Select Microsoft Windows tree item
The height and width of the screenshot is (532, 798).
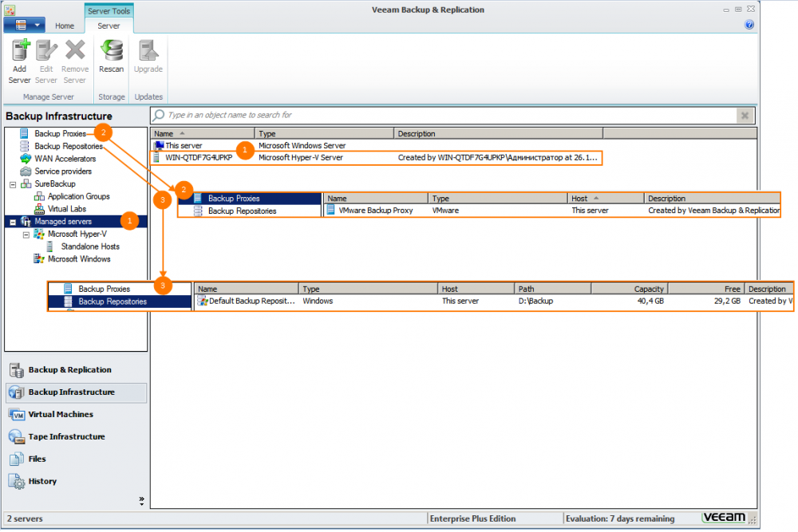tap(79, 259)
